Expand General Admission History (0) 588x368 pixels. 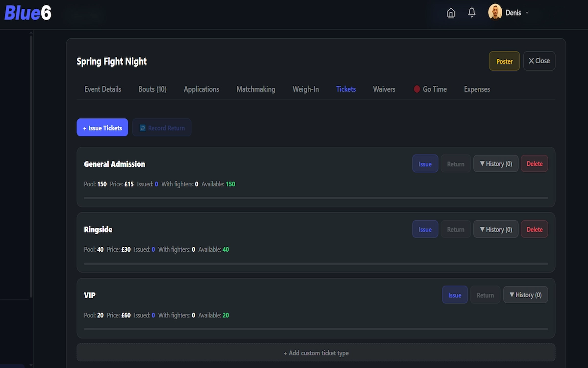coord(496,164)
